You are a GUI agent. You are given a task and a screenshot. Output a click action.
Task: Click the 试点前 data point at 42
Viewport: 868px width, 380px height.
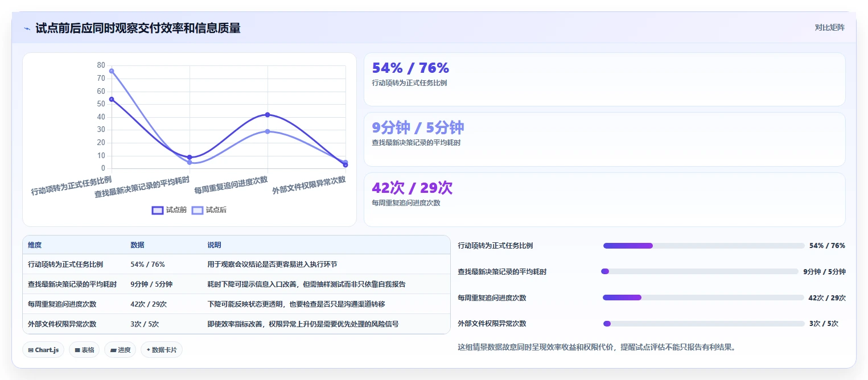(268, 115)
